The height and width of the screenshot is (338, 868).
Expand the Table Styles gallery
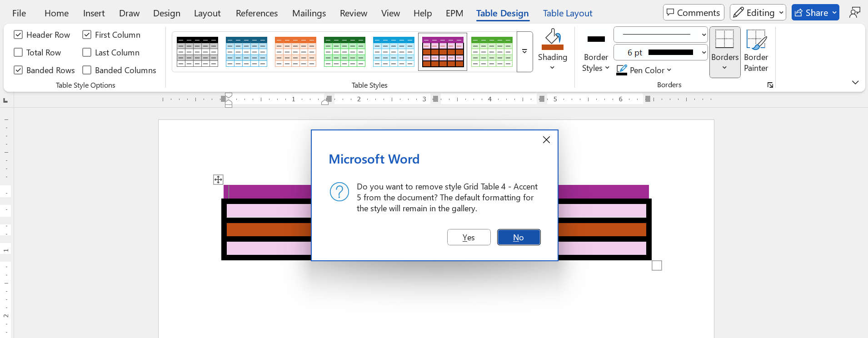[x=524, y=52]
